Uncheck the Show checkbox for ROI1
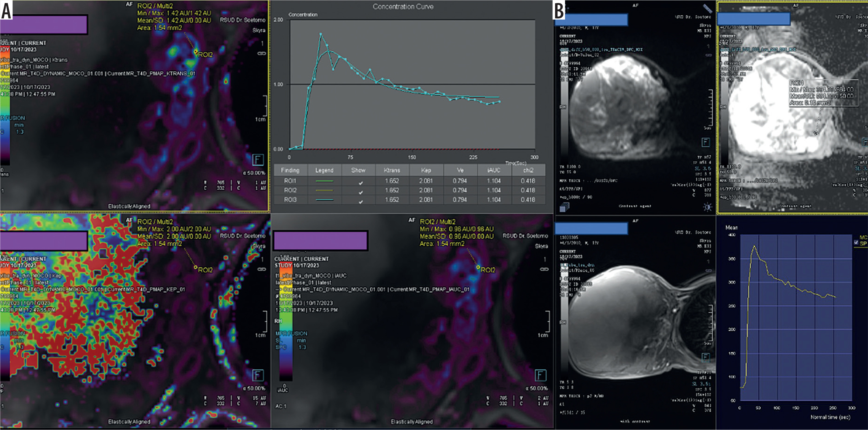Image resolution: width=868 pixels, height=430 pixels. pos(361,183)
